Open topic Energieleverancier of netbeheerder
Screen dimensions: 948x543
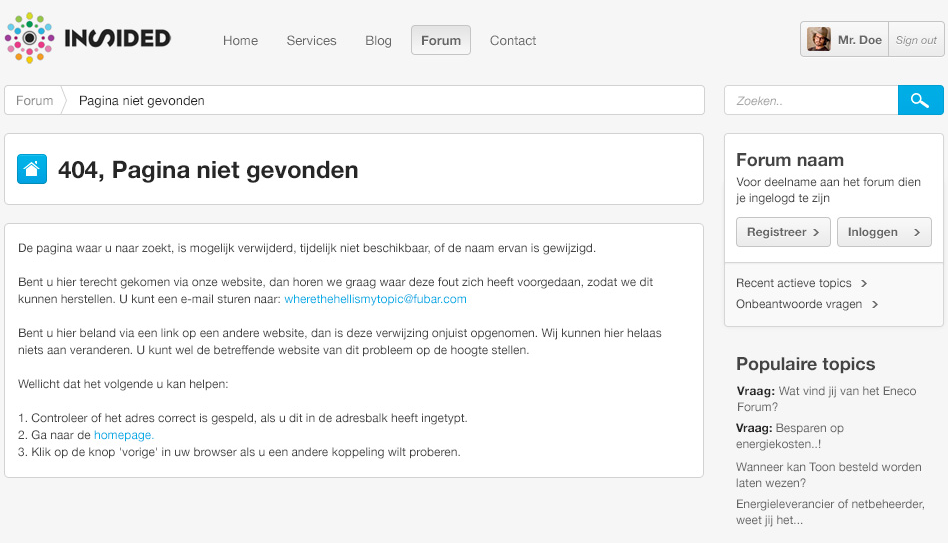coord(830,512)
